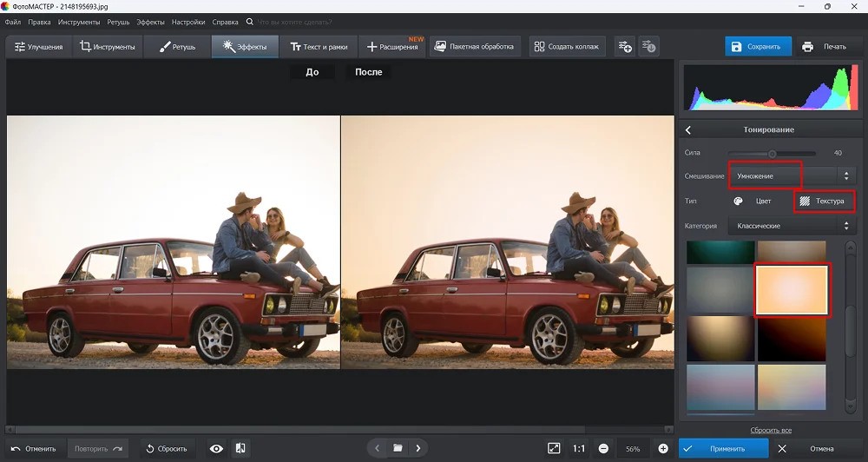Open the Улучшения tab
The width and height of the screenshot is (868, 462).
coord(38,47)
